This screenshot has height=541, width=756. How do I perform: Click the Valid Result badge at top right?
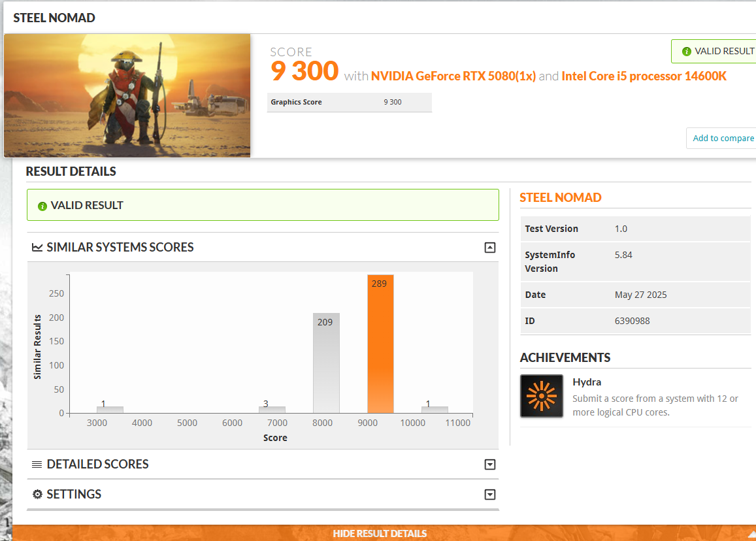pyautogui.click(x=715, y=51)
